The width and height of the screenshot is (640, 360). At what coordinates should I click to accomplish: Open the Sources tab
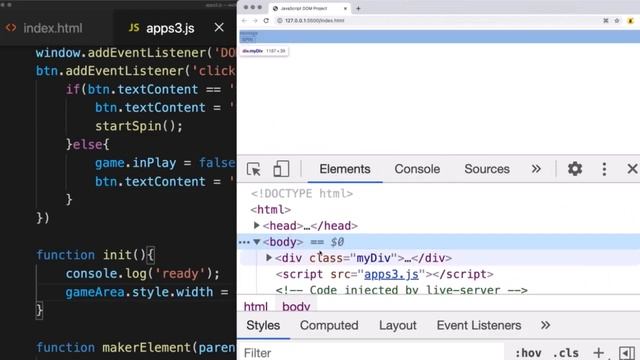point(487,169)
